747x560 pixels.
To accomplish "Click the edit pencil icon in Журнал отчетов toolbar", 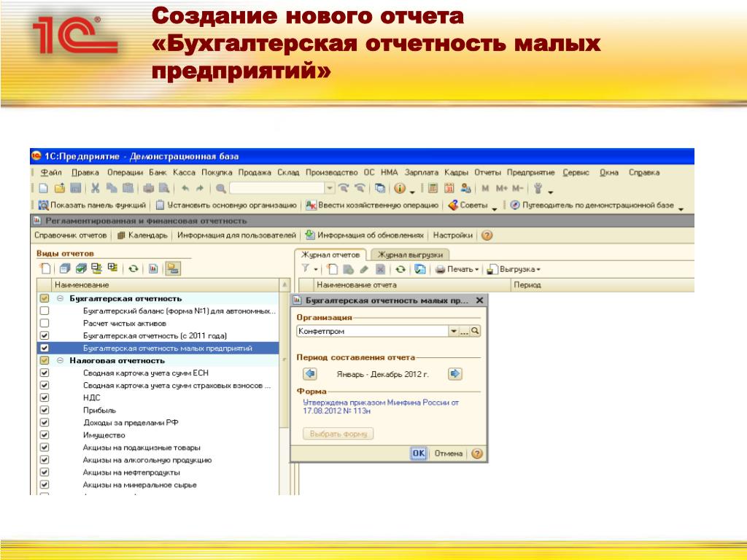I will coord(364,269).
